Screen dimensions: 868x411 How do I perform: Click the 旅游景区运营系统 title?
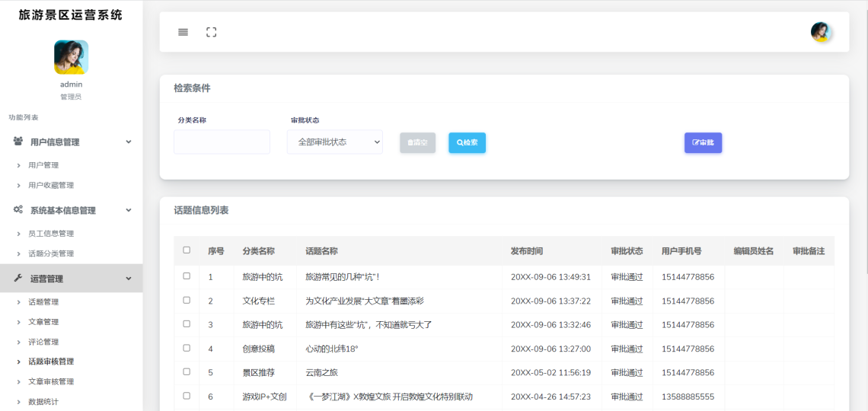tap(71, 15)
